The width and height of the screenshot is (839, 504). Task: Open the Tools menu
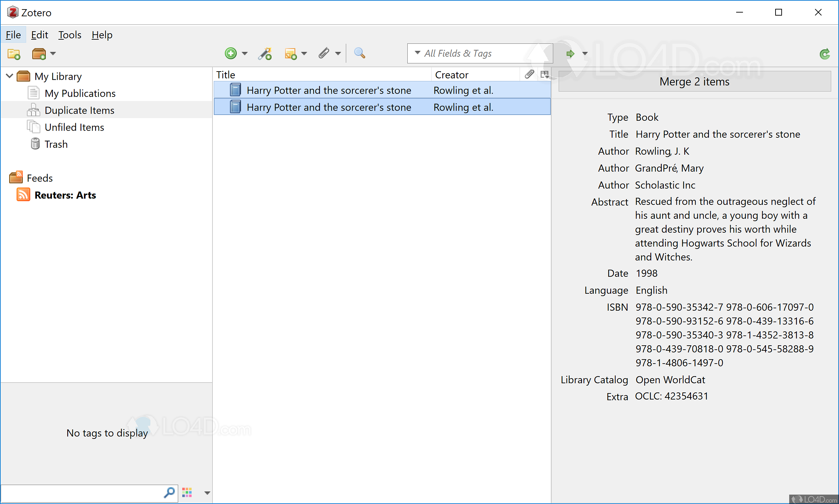(70, 35)
